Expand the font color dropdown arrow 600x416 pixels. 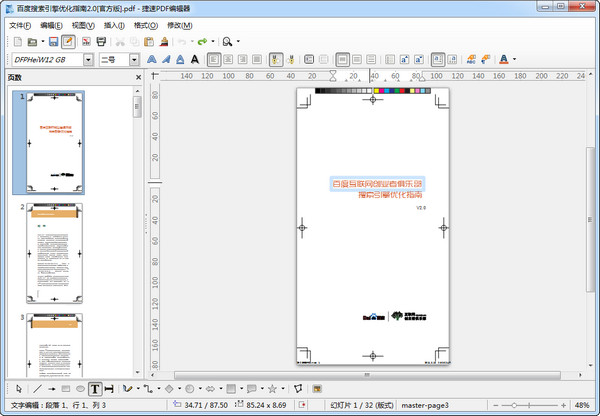coord(514,59)
